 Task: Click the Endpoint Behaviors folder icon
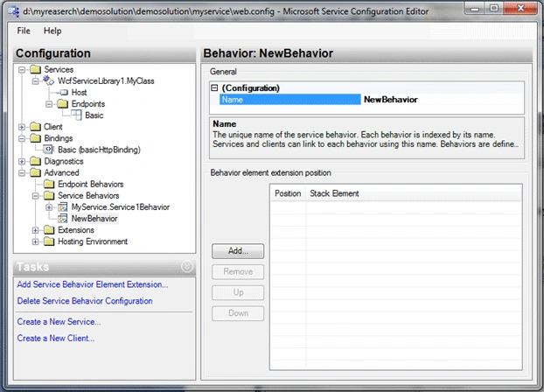pyautogui.click(x=49, y=184)
